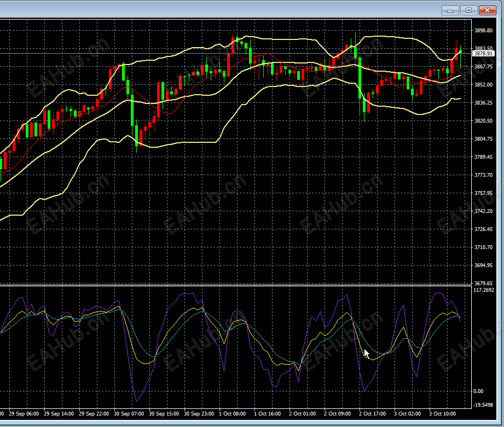Select the latest green candlestick on chart
Image resolution: width=504 pixels, height=427 pixels.
pos(461,53)
